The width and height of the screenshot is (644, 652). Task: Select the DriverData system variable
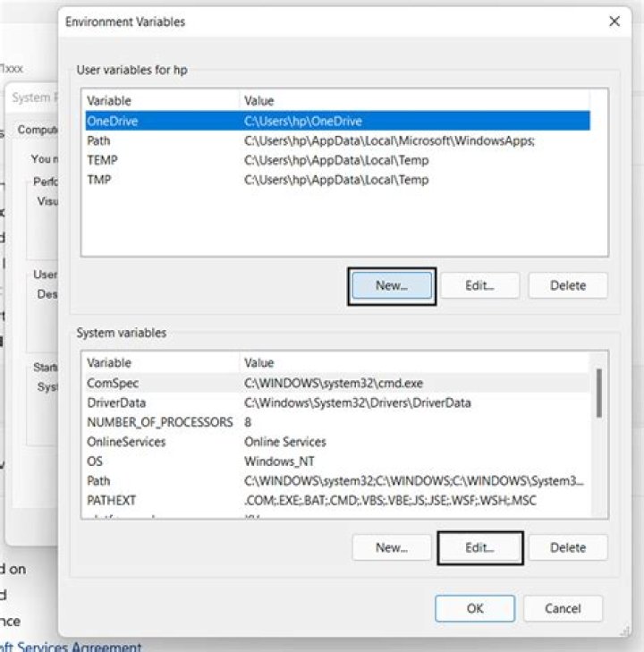pyautogui.click(x=337, y=402)
